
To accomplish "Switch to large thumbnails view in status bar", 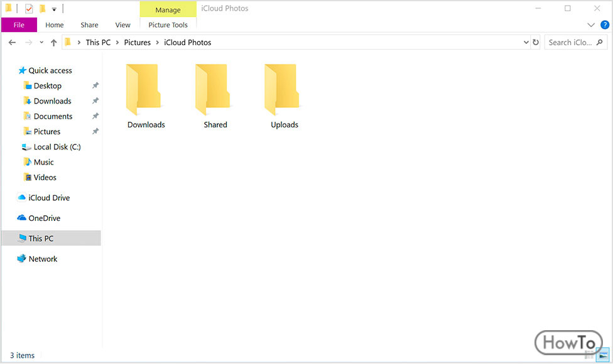I will click(x=602, y=355).
